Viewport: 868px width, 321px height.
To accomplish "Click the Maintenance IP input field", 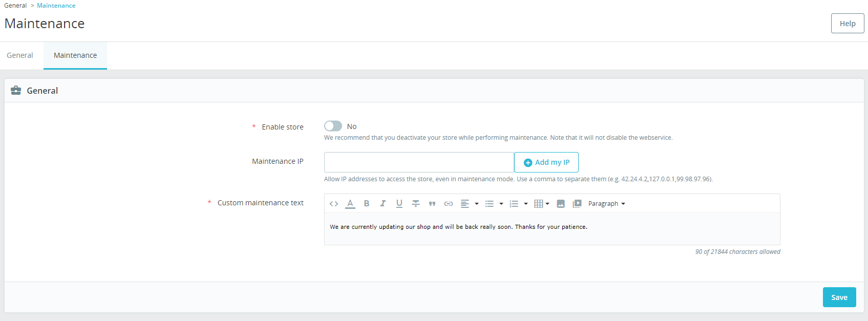I will point(419,162).
